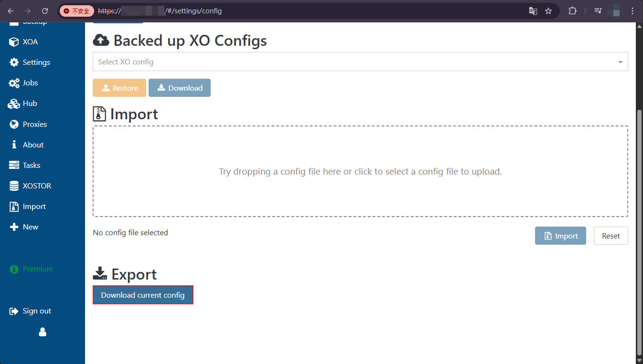Screen dimensions: 643x364
Task: Click the Restore button
Action: click(x=119, y=88)
